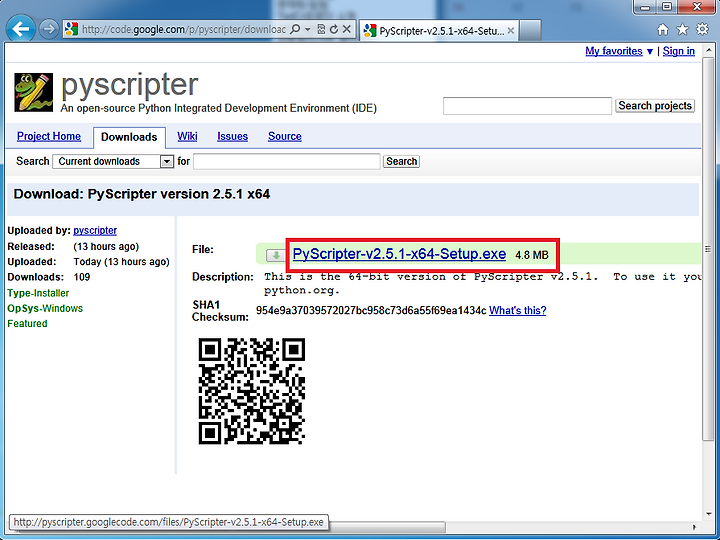Open the pyscripter uploader link

95,231
